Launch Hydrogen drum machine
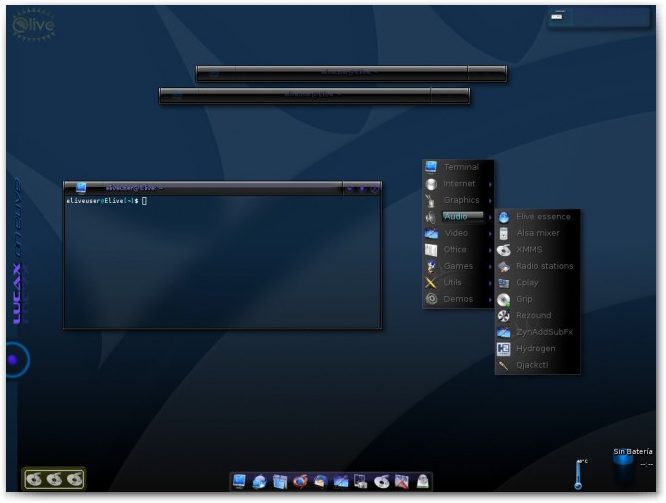The height and width of the screenshot is (503, 666). coord(535,349)
